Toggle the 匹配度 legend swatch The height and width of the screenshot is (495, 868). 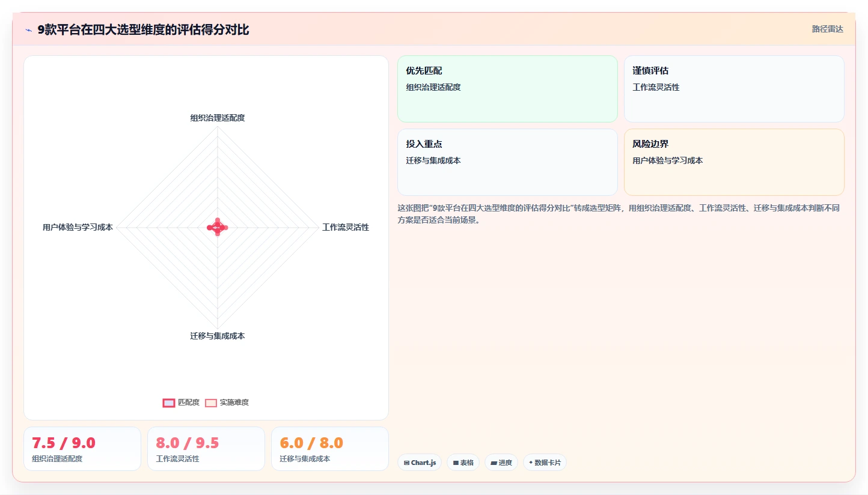pyautogui.click(x=169, y=402)
